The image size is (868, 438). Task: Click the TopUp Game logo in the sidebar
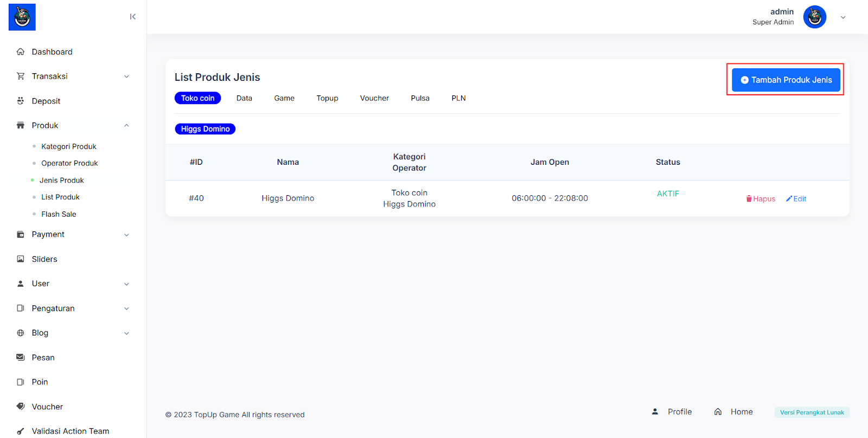point(22,17)
